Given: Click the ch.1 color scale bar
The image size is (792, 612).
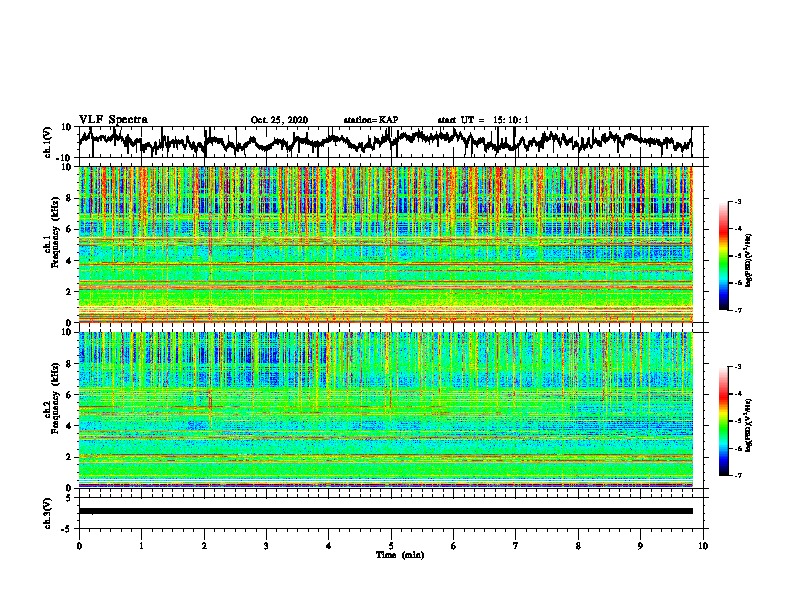Looking at the screenshot, I should (x=724, y=256).
